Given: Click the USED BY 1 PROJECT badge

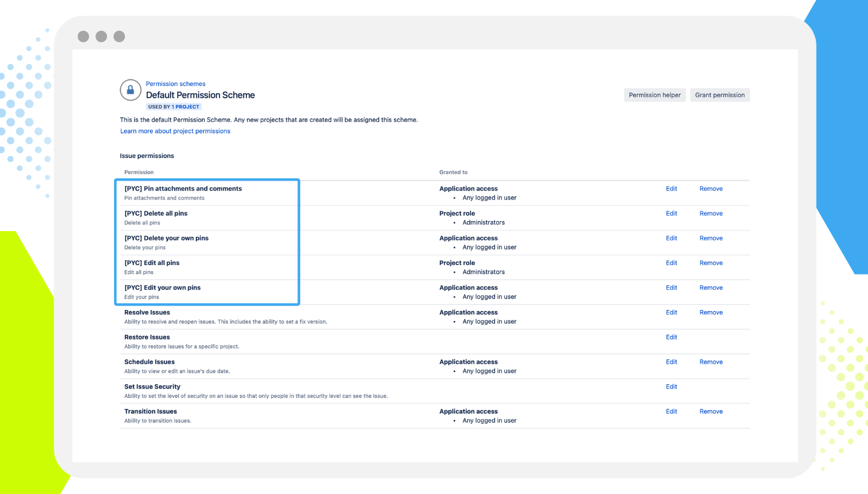Looking at the screenshot, I should point(173,107).
